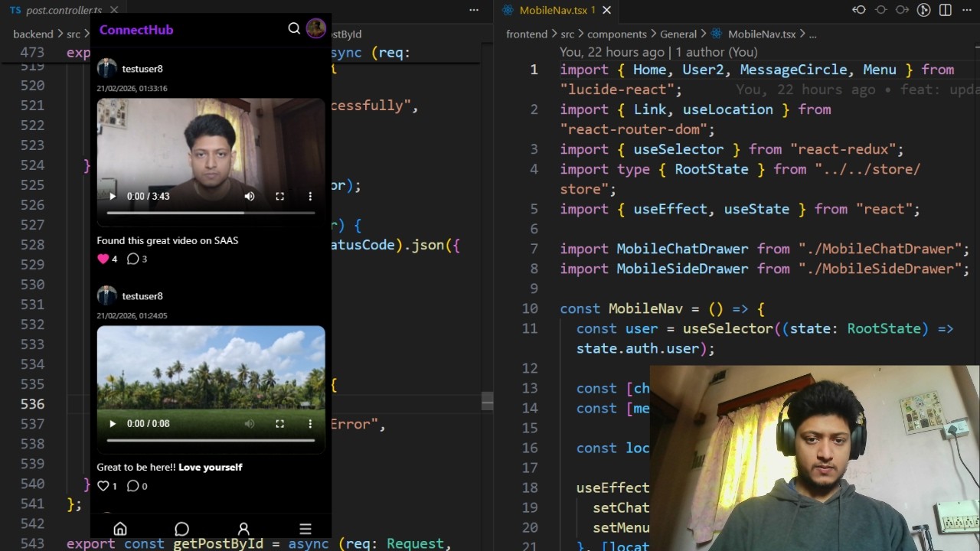Click line number 536 in left editor

tap(32, 404)
